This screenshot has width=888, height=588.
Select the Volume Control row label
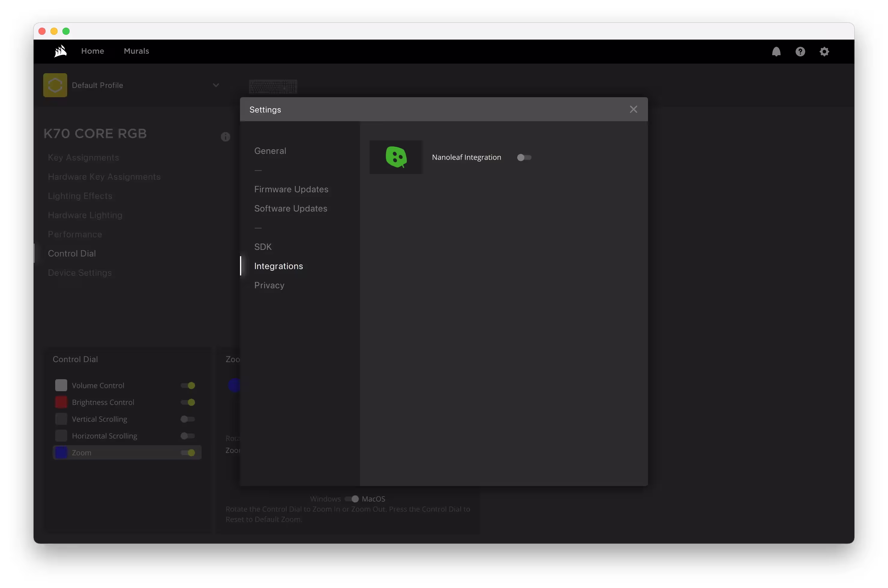pyautogui.click(x=98, y=385)
